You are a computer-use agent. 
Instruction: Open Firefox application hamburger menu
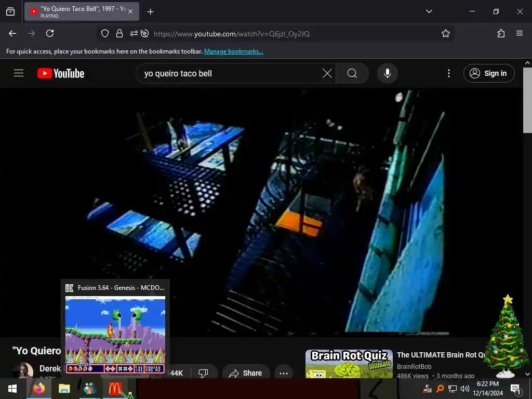[x=520, y=33]
